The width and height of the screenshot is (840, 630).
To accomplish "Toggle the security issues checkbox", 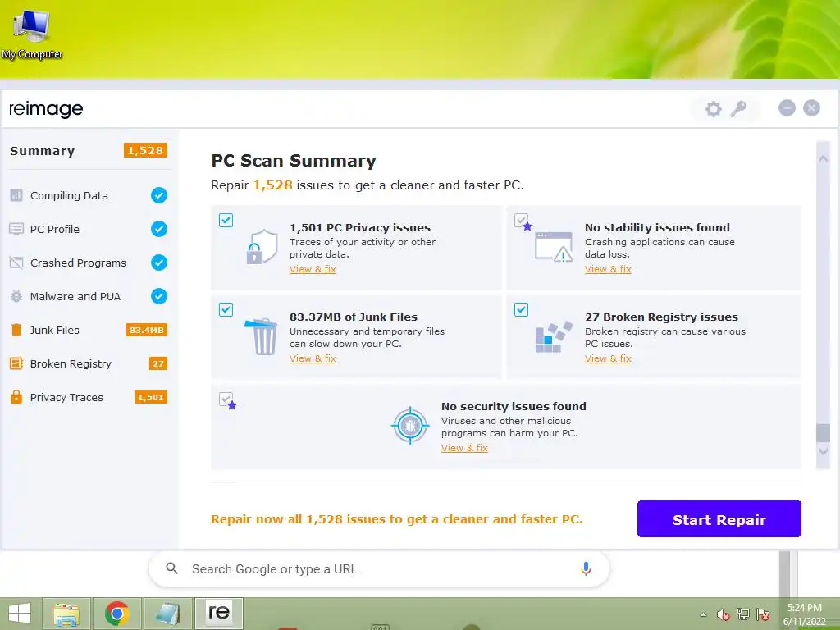I will 226,399.
